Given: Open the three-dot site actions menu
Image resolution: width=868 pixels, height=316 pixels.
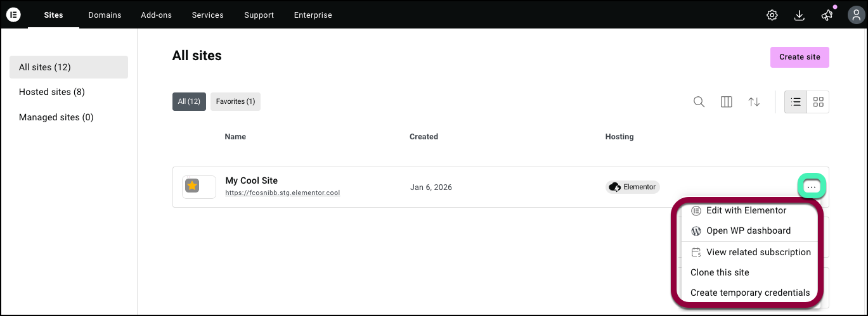Looking at the screenshot, I should coord(812,187).
